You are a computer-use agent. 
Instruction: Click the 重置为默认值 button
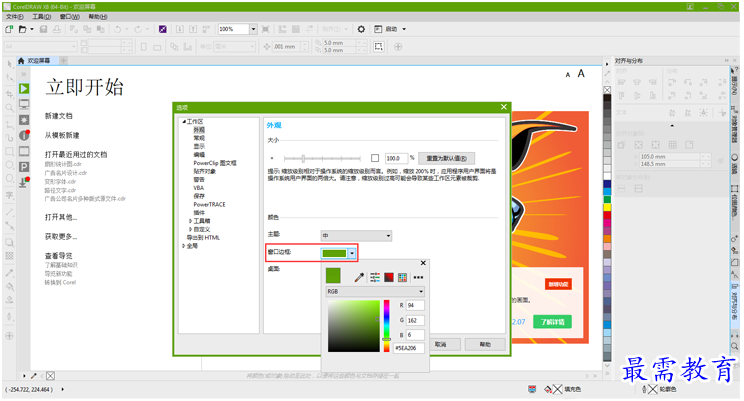446,159
